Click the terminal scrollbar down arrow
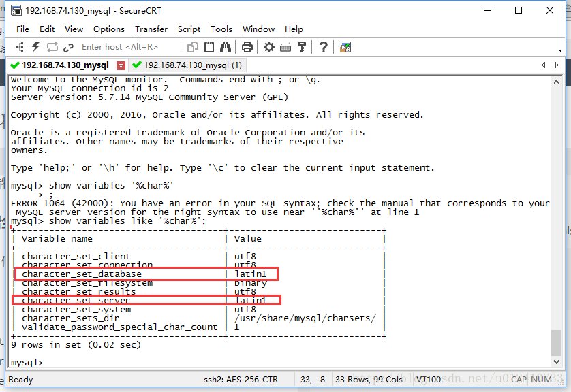Screen dimensions: 571x392 557,363
